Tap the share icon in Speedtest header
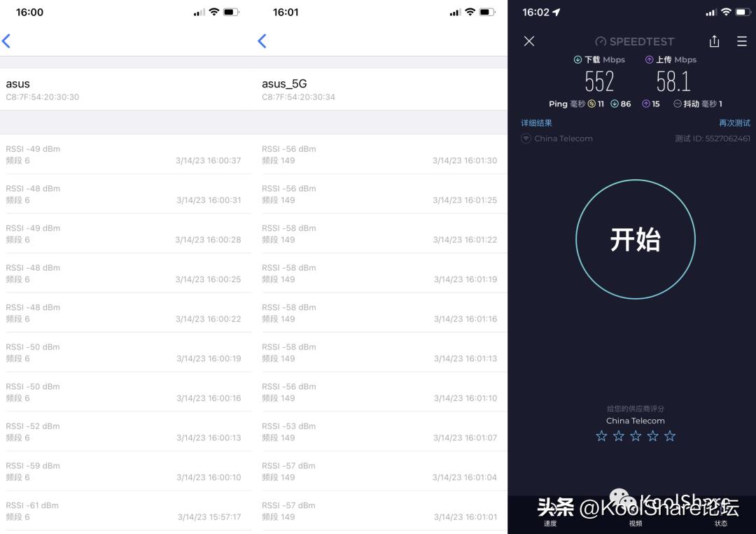This screenshot has width=756, height=534. coord(714,41)
